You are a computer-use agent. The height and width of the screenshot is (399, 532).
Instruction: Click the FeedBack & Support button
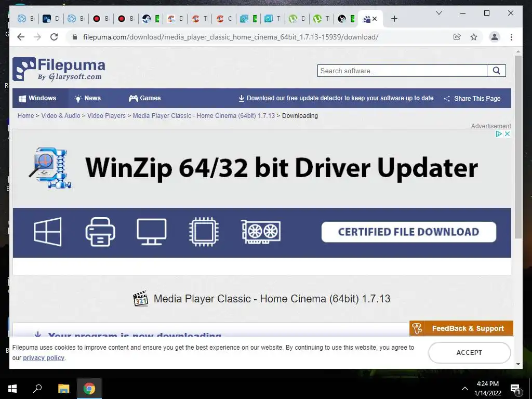[x=461, y=328]
